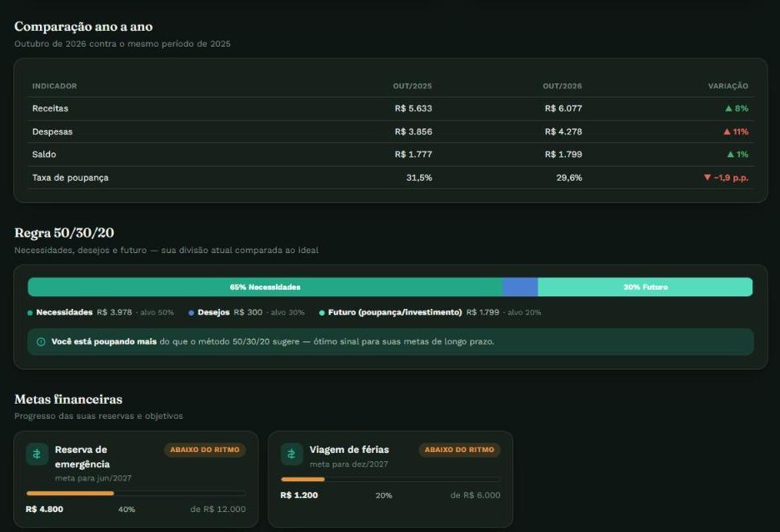
Task: Select the Receitas row label
Action: [50, 108]
